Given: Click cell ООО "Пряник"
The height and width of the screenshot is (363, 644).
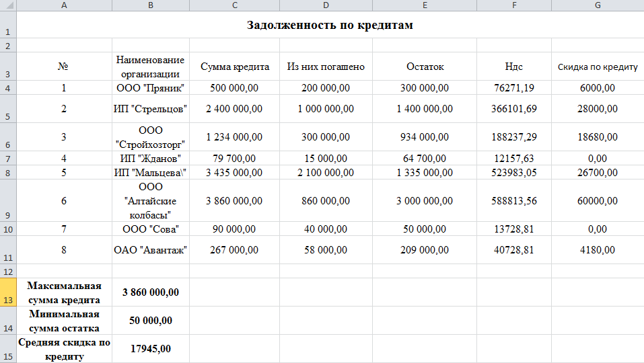Looking at the screenshot, I should click(x=151, y=88).
